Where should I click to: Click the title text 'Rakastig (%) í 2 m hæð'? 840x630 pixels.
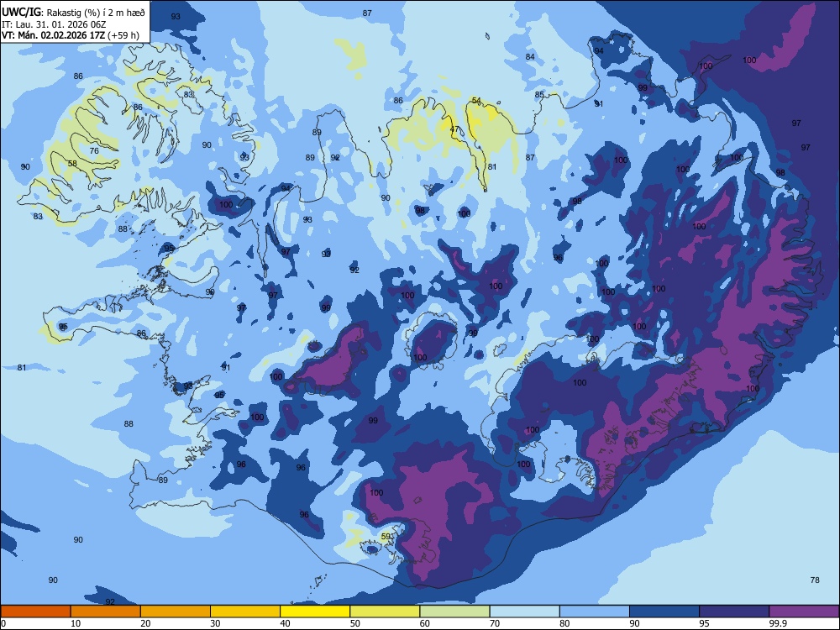point(96,13)
